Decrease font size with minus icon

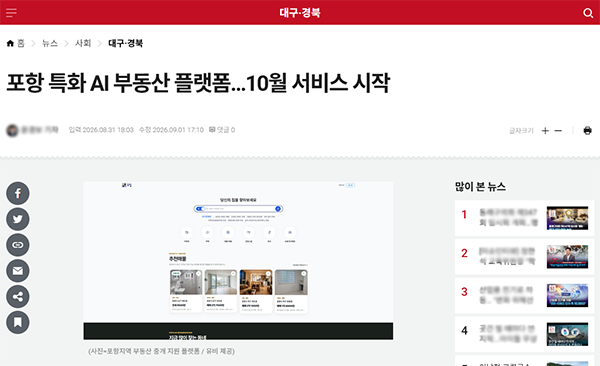coord(558,131)
